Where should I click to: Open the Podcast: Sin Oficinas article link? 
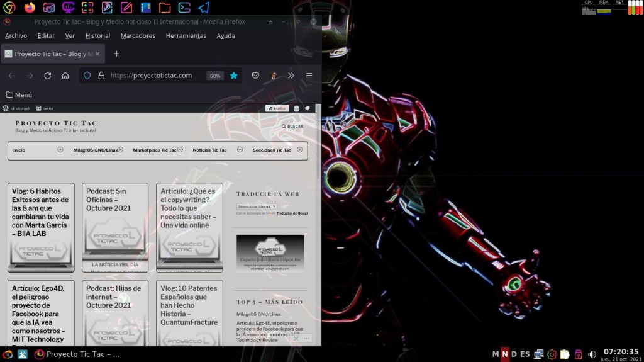pos(106,200)
